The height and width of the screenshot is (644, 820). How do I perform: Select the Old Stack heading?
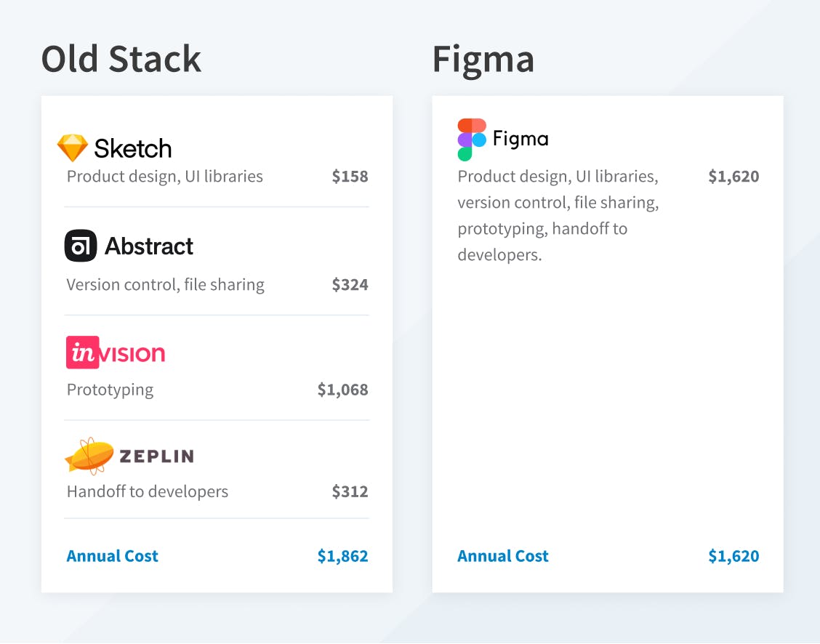pos(121,59)
